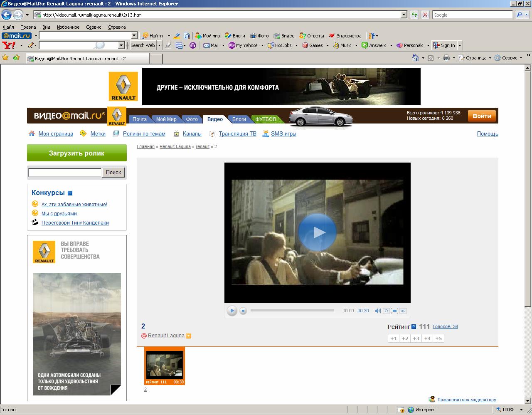This screenshot has height=415, width=532.
Task: Expand the browser address bar dropdown
Action: pos(404,15)
